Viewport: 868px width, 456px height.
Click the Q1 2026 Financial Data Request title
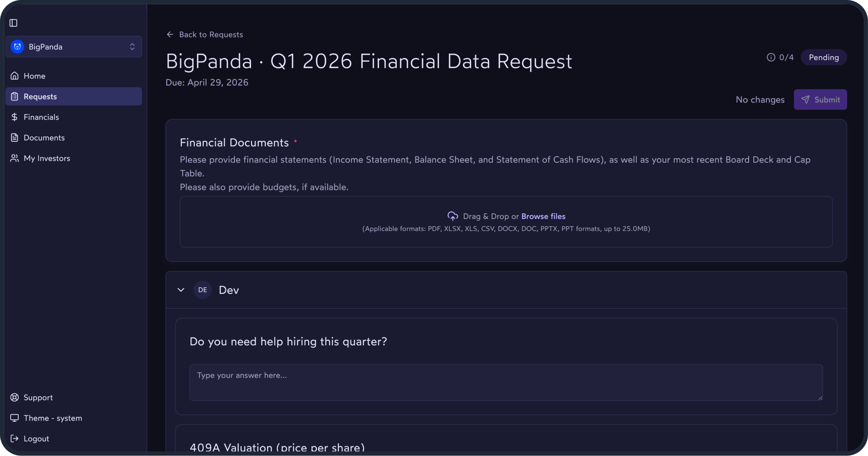[x=369, y=61]
